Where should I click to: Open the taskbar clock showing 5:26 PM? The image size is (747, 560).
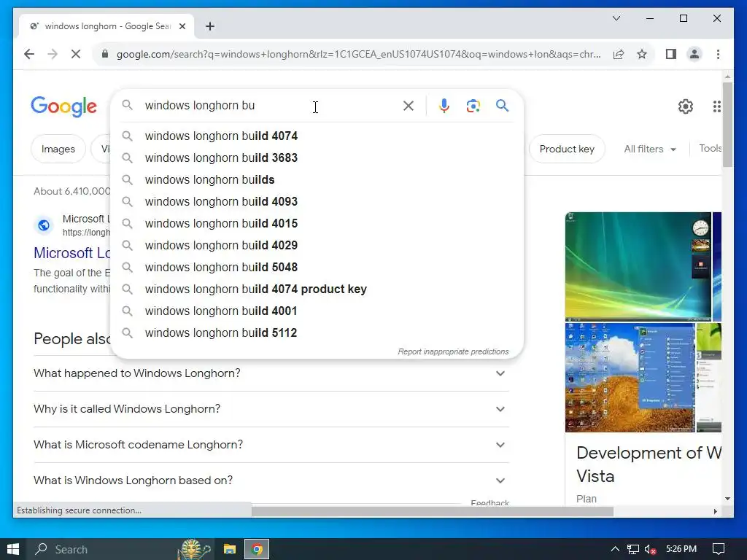coord(681,549)
